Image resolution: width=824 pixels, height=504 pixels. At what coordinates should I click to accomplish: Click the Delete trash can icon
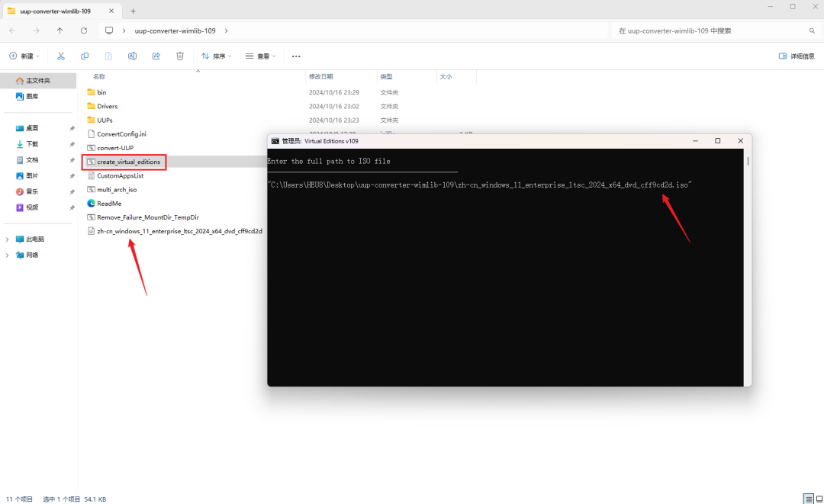click(x=180, y=56)
